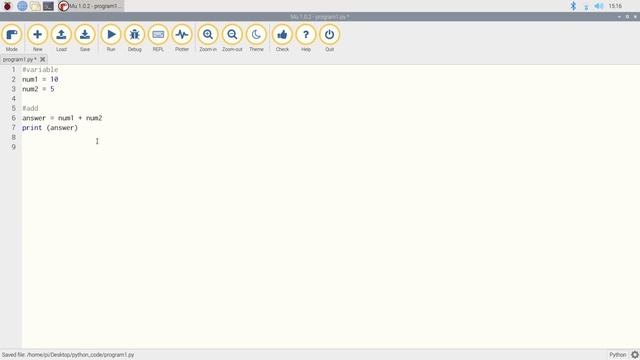Open File Manager from taskbar

coord(36,6)
